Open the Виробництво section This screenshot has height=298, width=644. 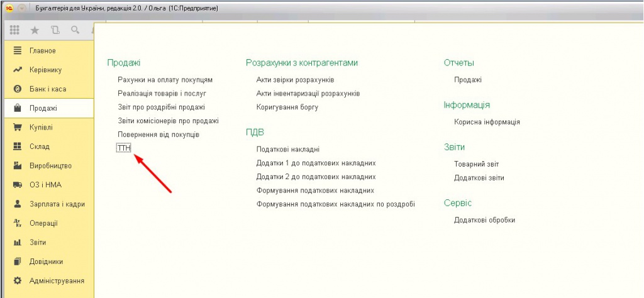(x=49, y=166)
